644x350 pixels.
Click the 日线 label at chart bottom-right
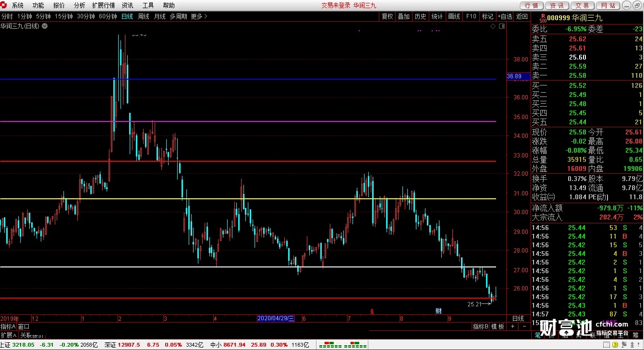(518, 318)
